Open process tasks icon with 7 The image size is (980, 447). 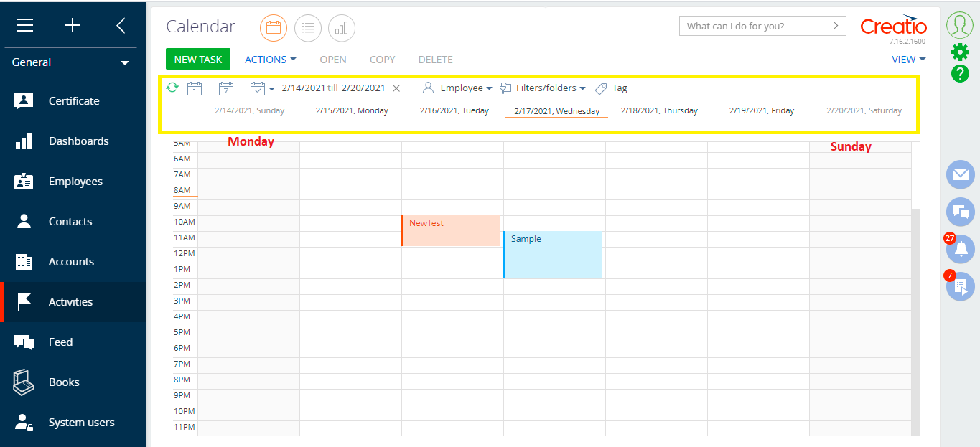pos(961,286)
